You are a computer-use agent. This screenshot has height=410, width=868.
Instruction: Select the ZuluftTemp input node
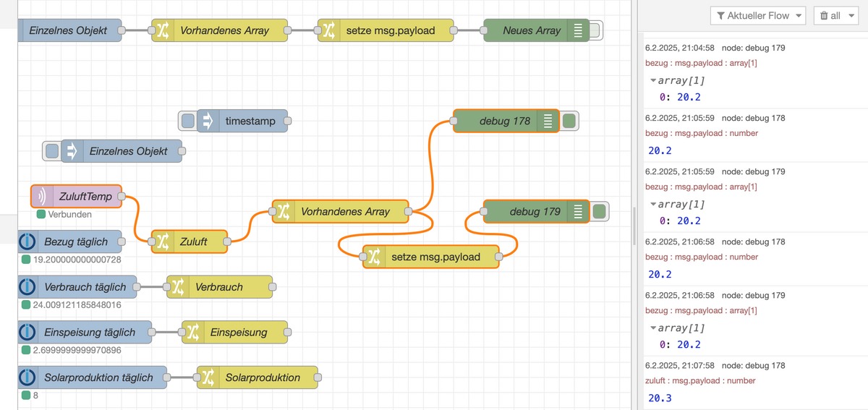point(76,197)
